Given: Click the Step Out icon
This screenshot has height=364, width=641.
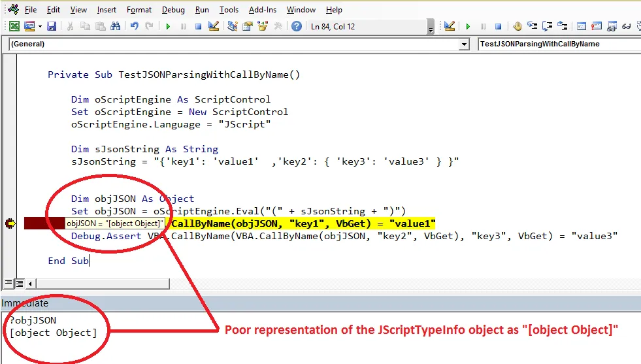Looking at the screenshot, I should pos(562,27).
